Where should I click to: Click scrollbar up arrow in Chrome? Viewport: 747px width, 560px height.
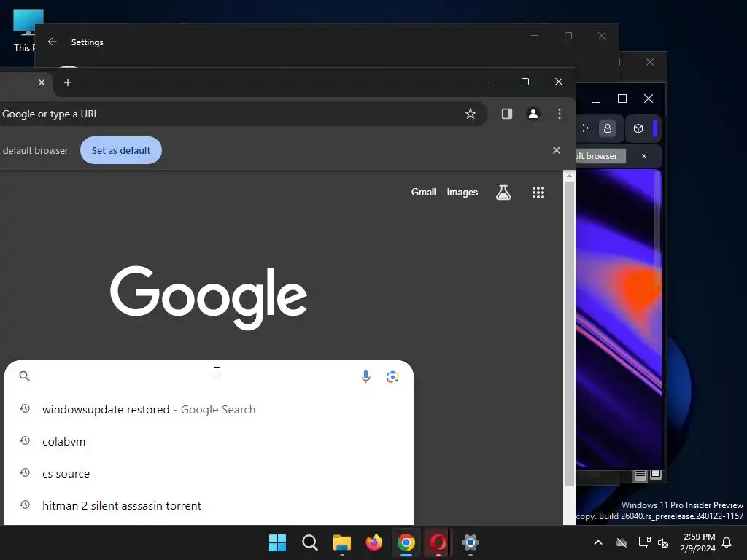pos(569,176)
